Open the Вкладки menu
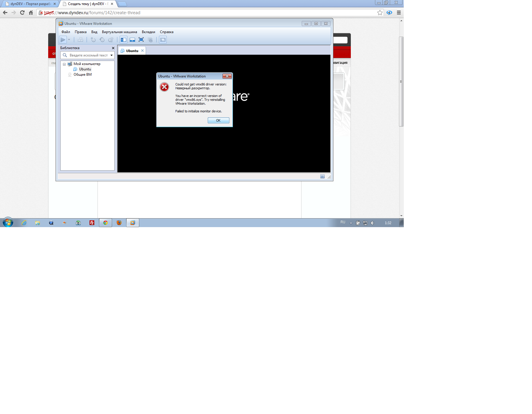This screenshot has width=532, height=414. pos(148,32)
